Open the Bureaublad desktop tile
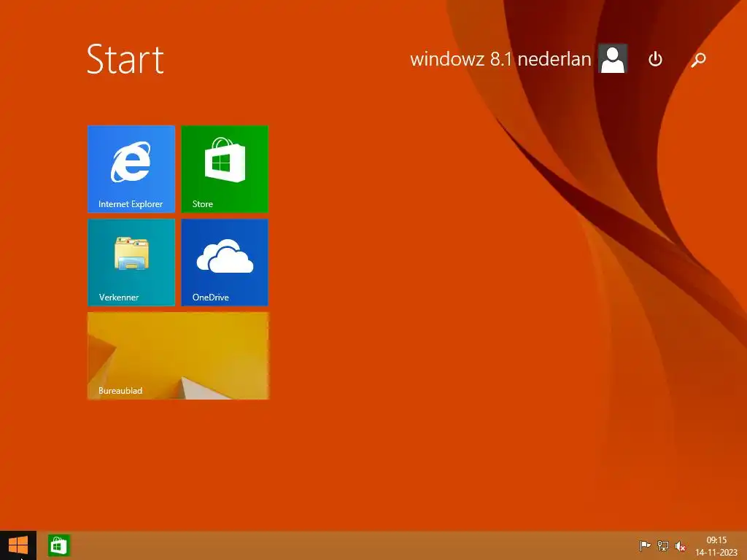Image resolution: width=747 pixels, height=560 pixels. (x=178, y=356)
